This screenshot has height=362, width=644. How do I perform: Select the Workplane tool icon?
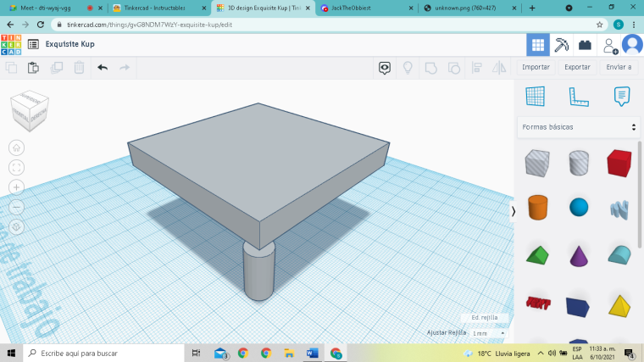[x=536, y=97]
